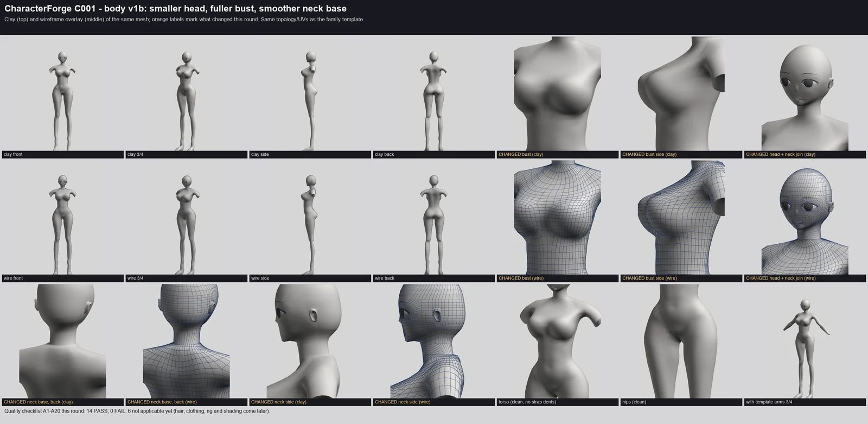The image size is (868, 424).
Task: Open the clay front full-body render image
Action: tap(63, 93)
